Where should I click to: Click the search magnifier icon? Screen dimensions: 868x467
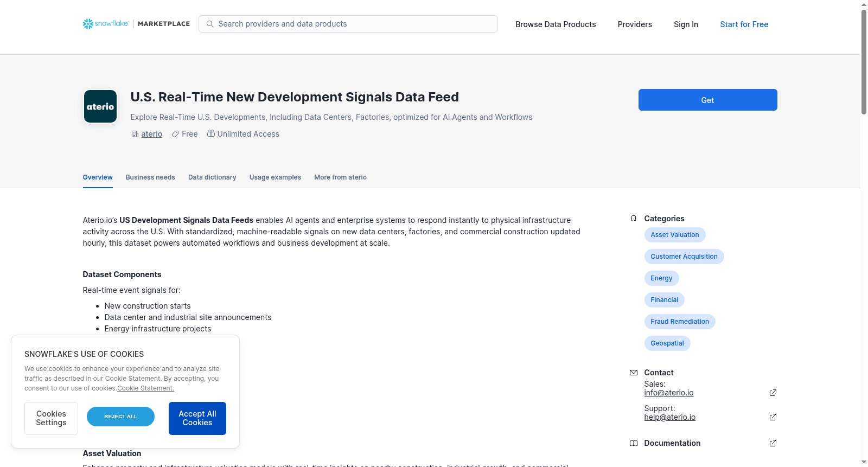(x=210, y=24)
